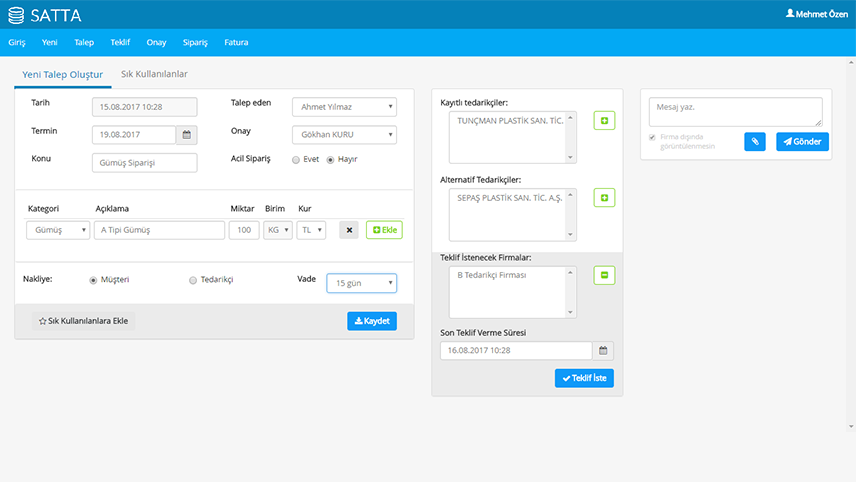The width and height of the screenshot is (856, 482).
Task: Click the attachment icon button next to Gönder
Action: point(755,142)
